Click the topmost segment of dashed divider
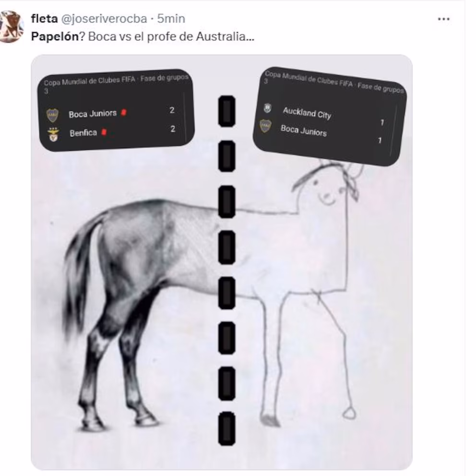476x476 pixels. coord(227,111)
